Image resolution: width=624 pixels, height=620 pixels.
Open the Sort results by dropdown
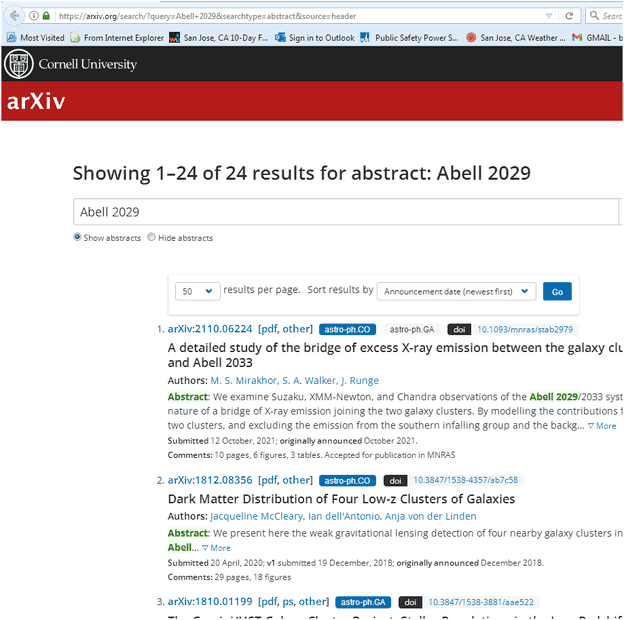coord(456,291)
